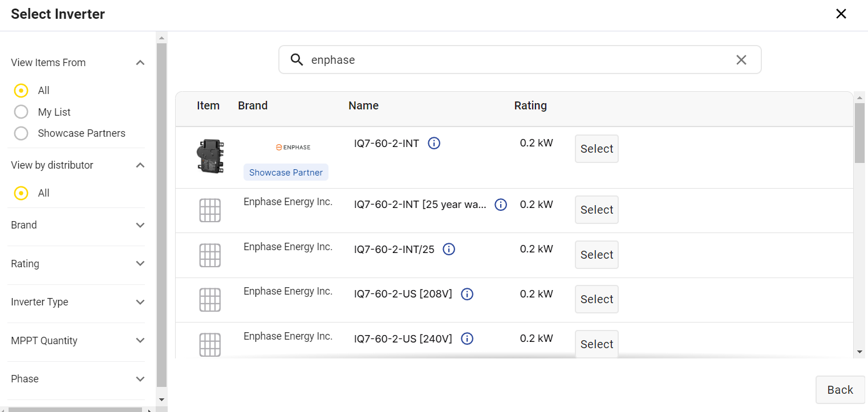Click placeholder grid icon for 25 year warranty row
The height and width of the screenshot is (412, 868).
point(210,210)
